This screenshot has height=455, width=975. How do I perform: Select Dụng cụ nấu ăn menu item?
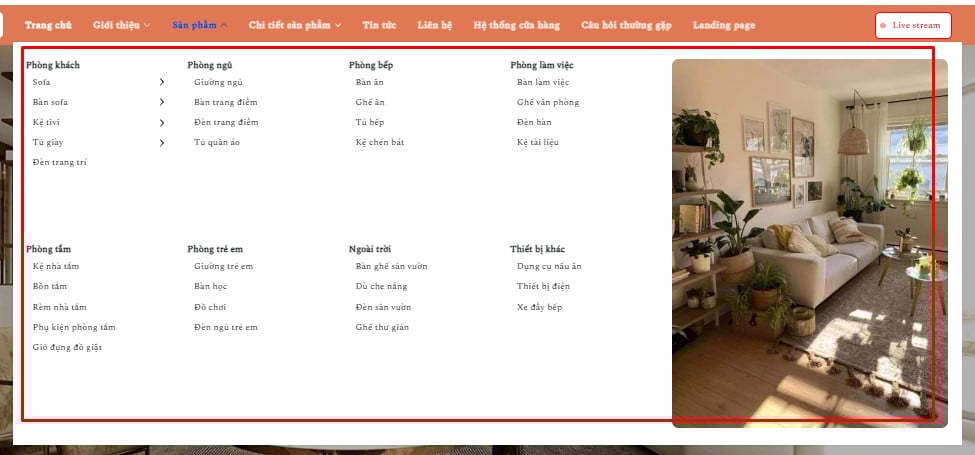tap(549, 266)
